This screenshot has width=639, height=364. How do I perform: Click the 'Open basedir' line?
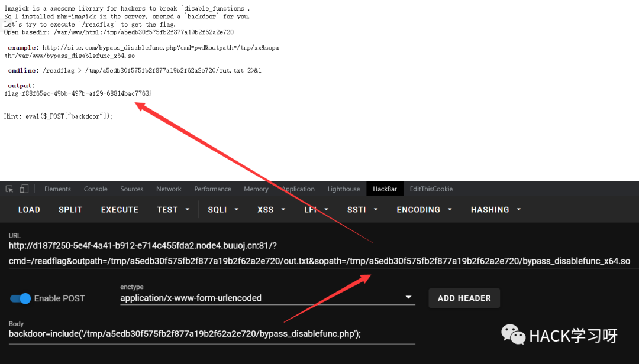(119, 32)
